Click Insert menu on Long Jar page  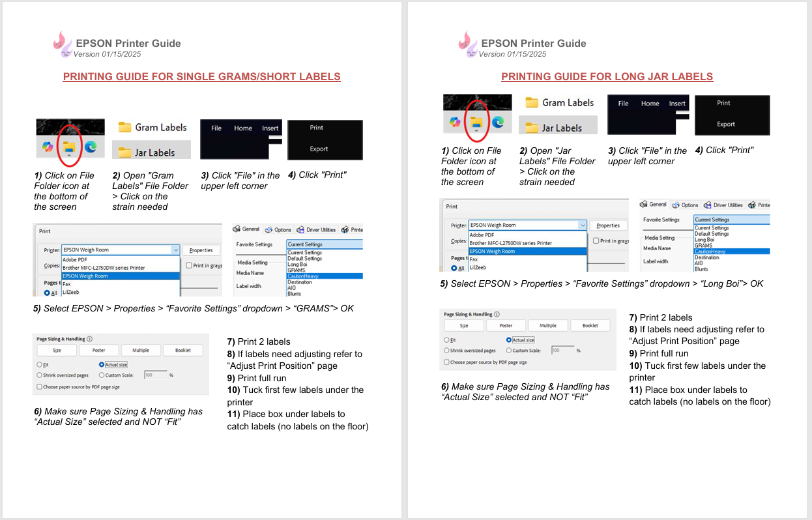pyautogui.click(x=678, y=104)
